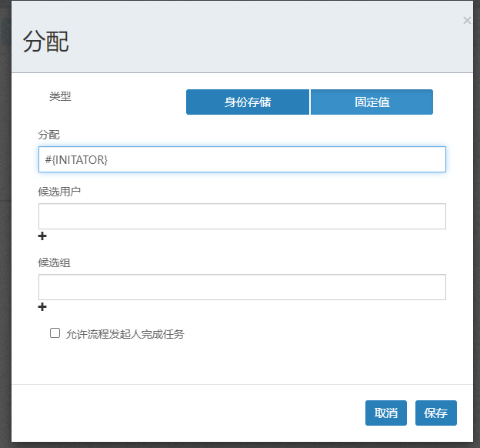Click the 允许流程发起人完成任务 label text

pos(125,334)
